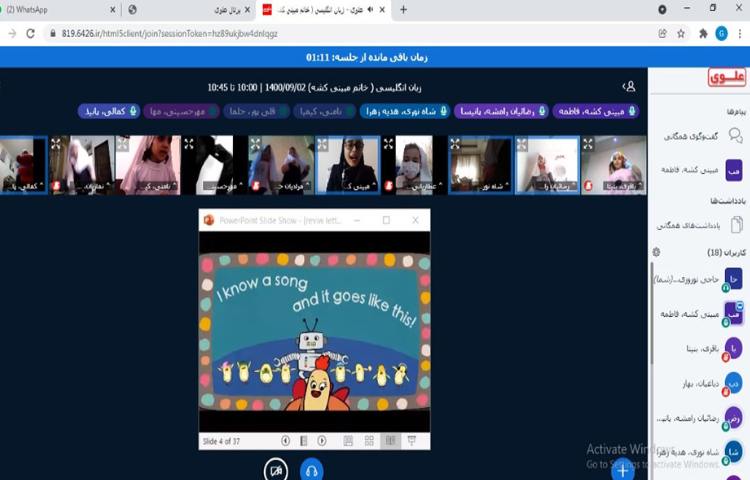Screen dimensions: 750x480
Task: Expand the بیتا webcam tile to fullscreen
Action: point(588,143)
